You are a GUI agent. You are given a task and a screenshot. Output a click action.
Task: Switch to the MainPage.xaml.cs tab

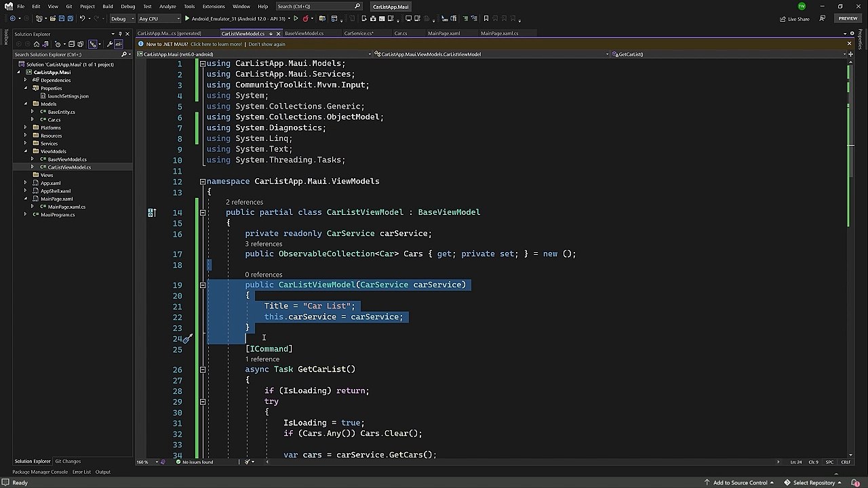click(x=499, y=33)
